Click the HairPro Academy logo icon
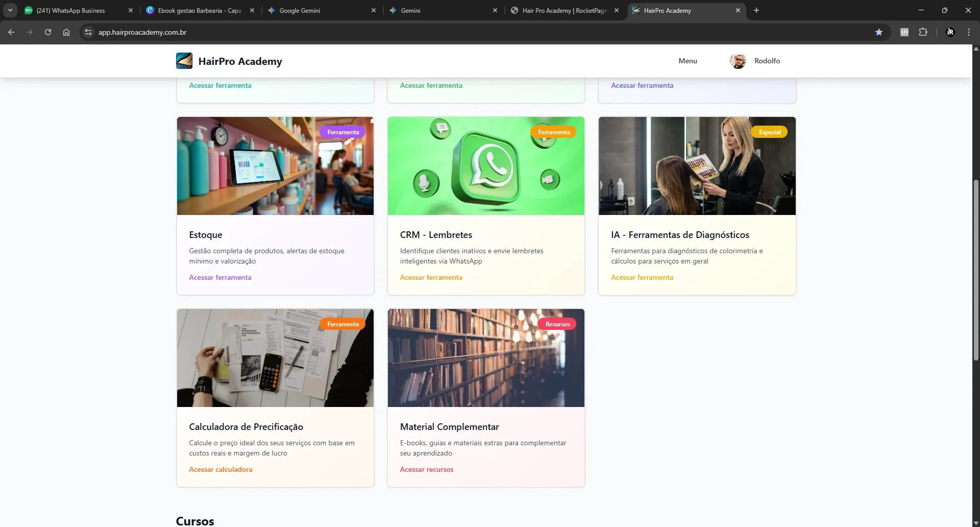 [184, 61]
